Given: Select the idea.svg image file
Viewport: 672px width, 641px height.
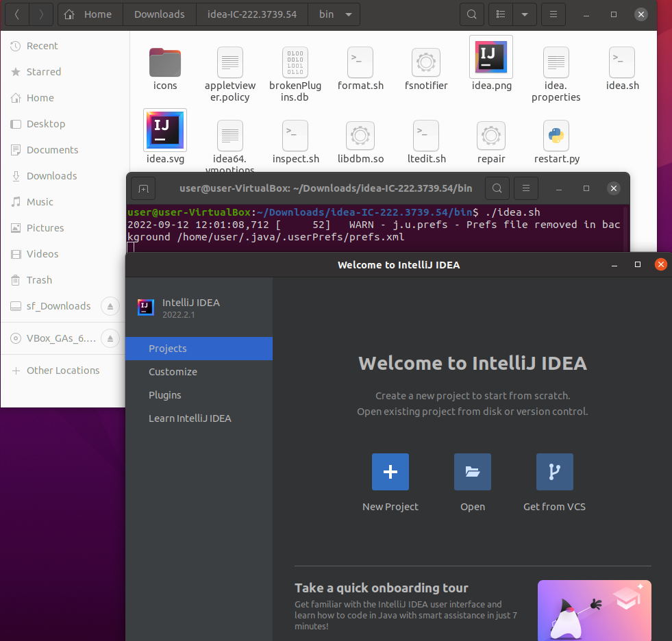Looking at the screenshot, I should point(165,136).
